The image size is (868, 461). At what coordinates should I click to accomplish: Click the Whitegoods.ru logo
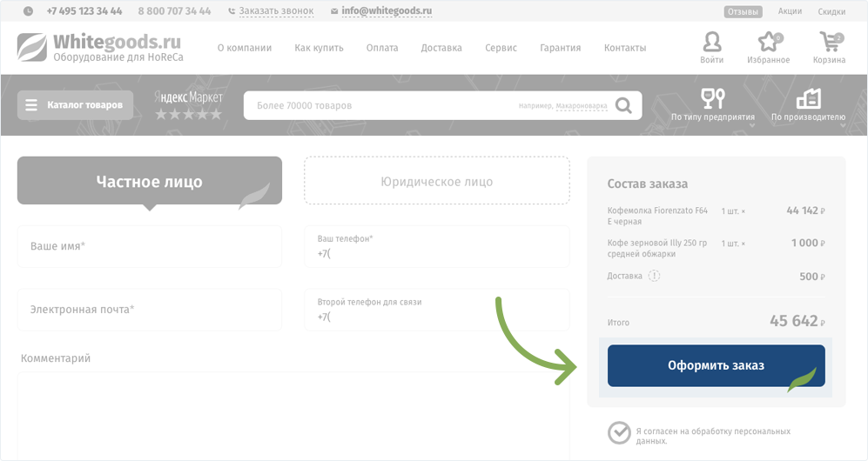101,47
